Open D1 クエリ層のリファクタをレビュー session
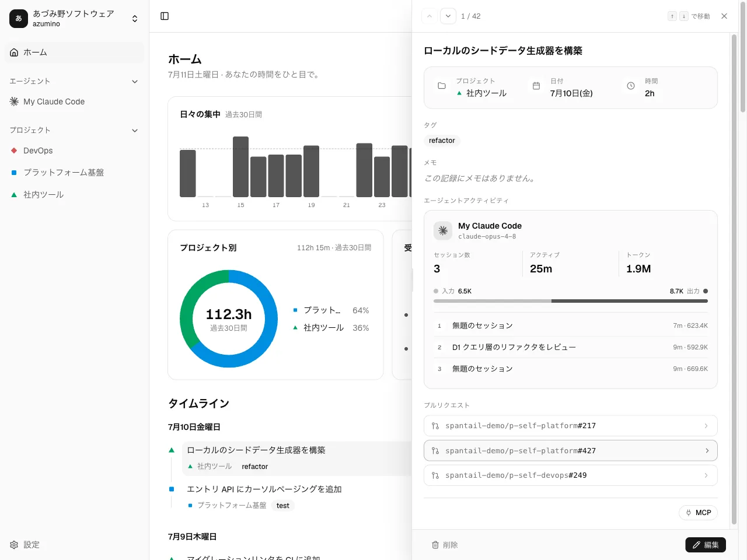747x560 pixels. [x=571, y=347]
